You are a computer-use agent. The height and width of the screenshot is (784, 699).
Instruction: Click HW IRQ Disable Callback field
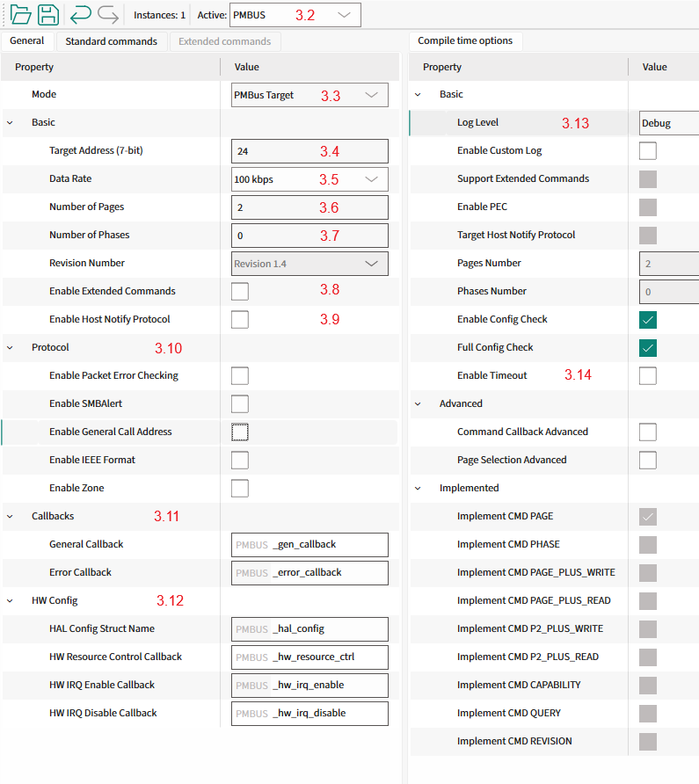(309, 714)
